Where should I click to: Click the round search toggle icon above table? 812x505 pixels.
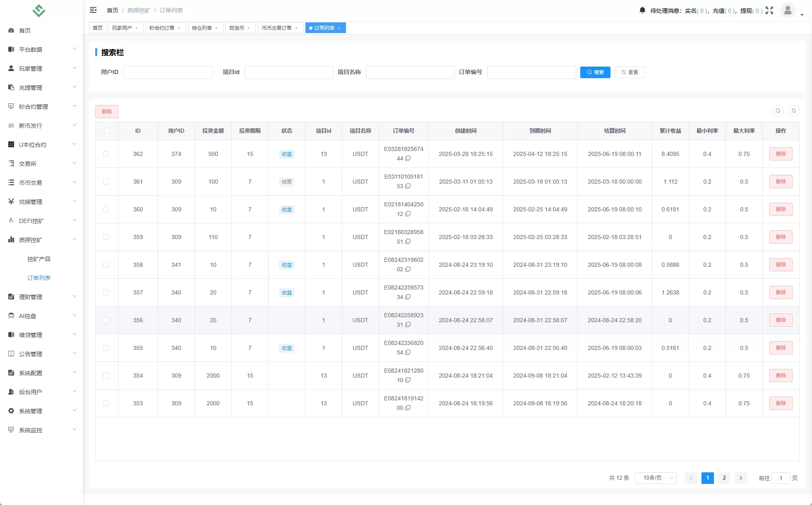point(778,111)
